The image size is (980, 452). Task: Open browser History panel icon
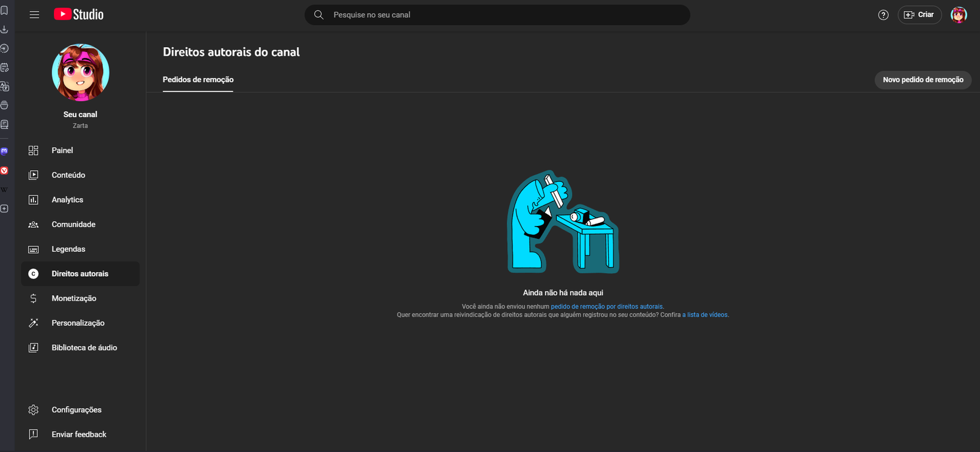(x=4, y=48)
